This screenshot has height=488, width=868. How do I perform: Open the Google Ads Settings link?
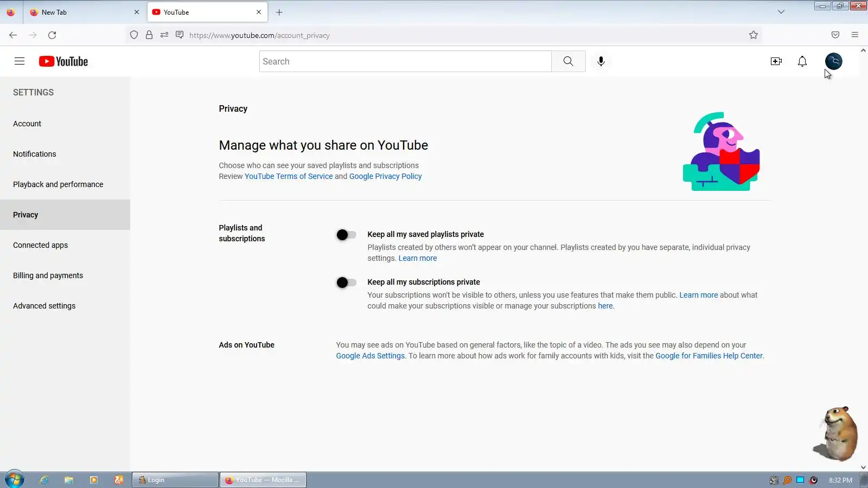click(371, 356)
